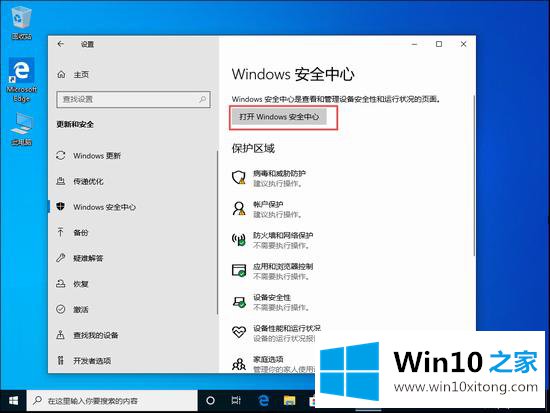Open Microsoft Edge desktop shortcut
550x413 pixels.
point(22,80)
